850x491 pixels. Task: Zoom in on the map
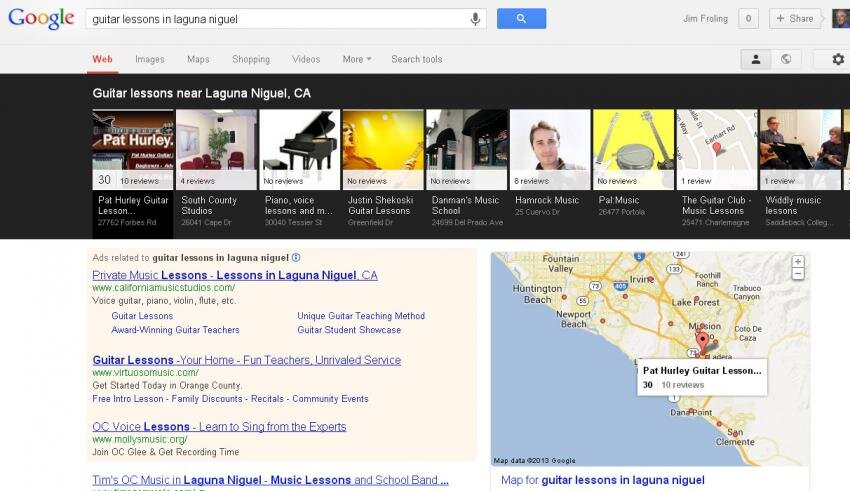click(x=798, y=261)
